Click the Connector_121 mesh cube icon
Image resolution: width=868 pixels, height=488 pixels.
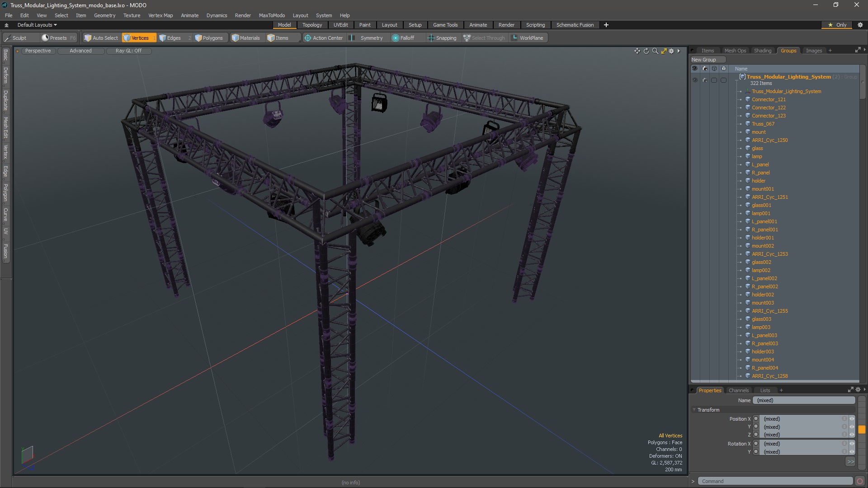click(748, 99)
